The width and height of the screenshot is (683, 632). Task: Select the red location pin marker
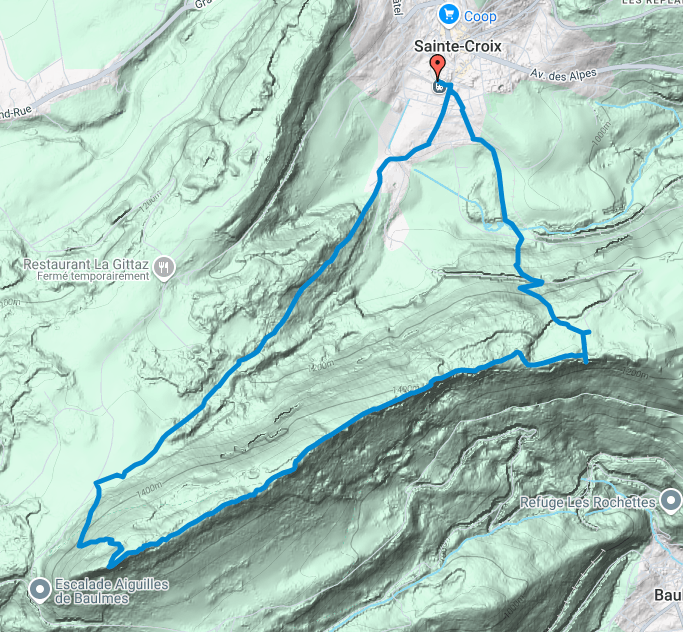click(x=437, y=67)
